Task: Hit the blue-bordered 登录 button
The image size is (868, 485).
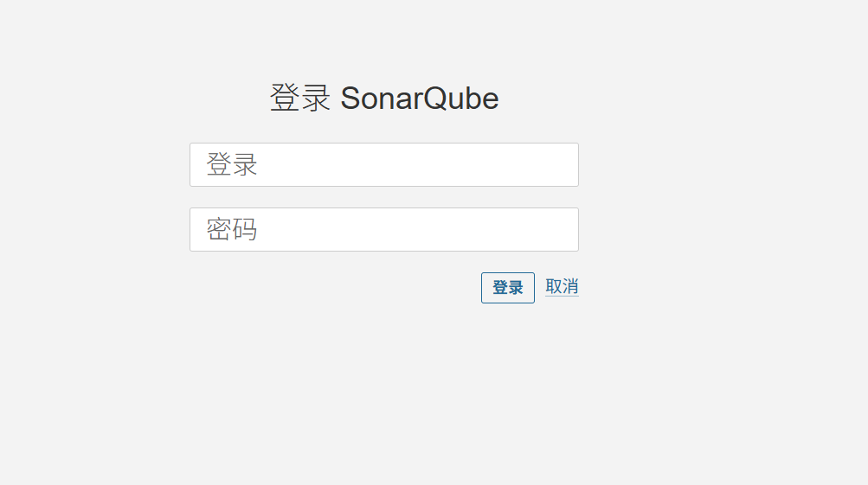Action: [x=507, y=288]
